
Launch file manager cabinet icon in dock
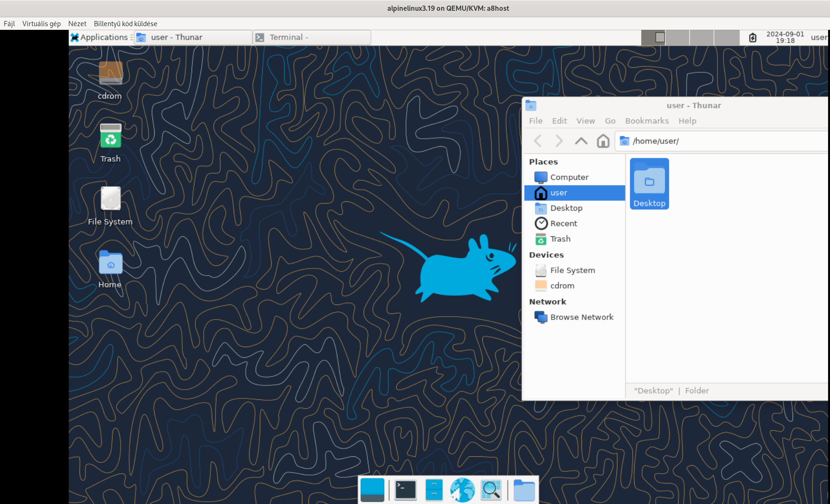tap(434, 490)
